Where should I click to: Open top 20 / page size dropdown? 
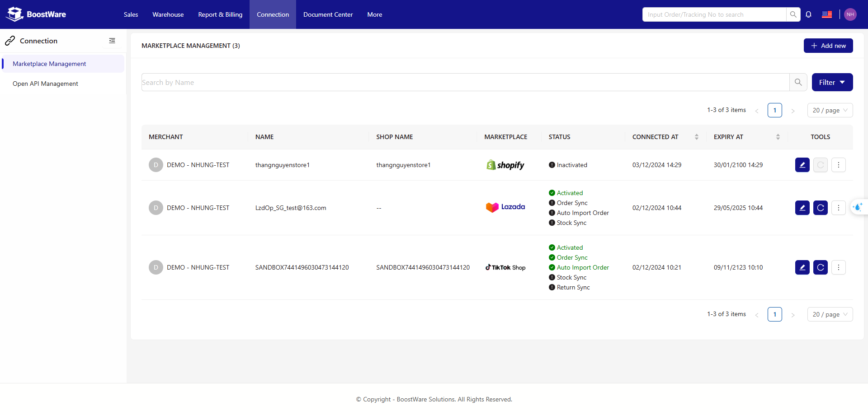click(x=830, y=110)
